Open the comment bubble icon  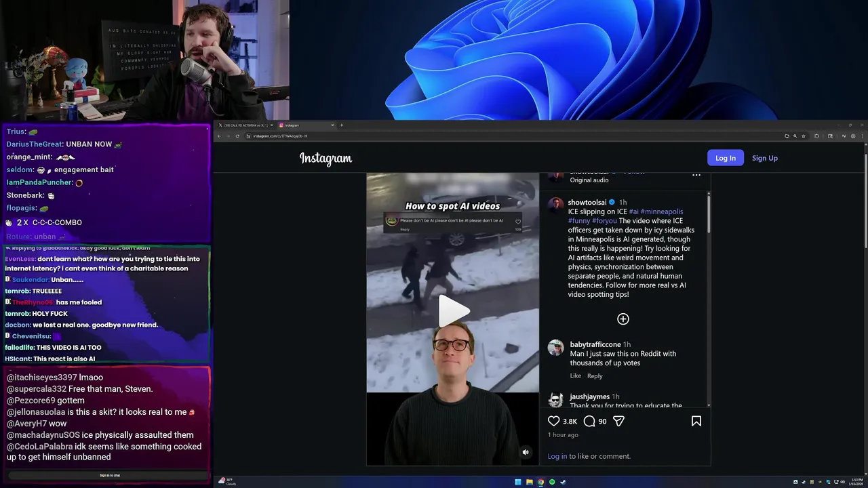click(x=589, y=421)
